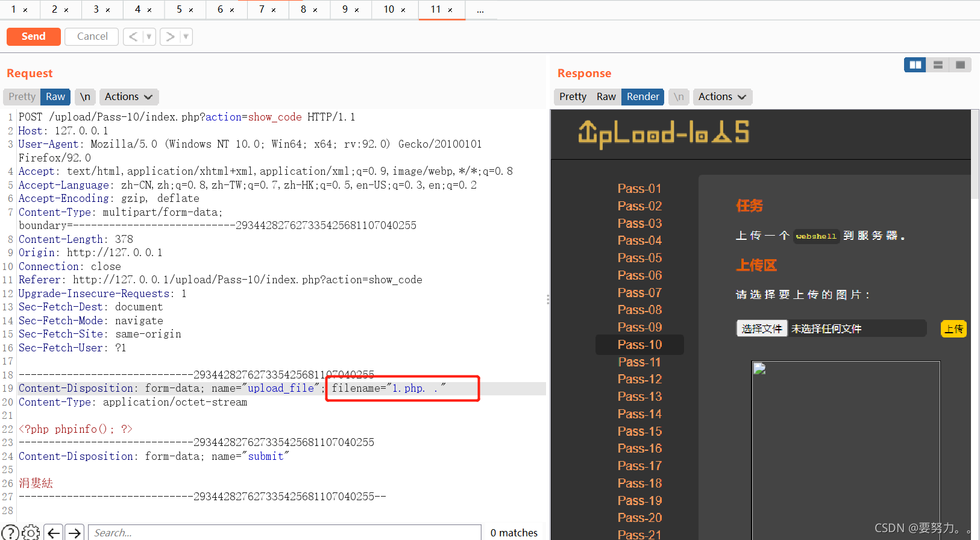Image resolution: width=980 pixels, height=540 pixels.
Task: Choose top-bottom split layout icon
Action: 938,64
